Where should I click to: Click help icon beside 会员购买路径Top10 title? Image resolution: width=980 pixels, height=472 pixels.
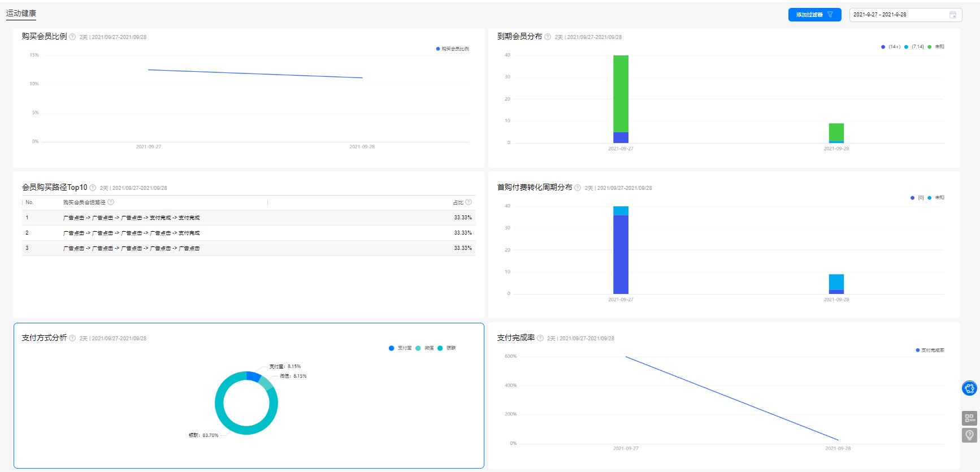coord(93,188)
